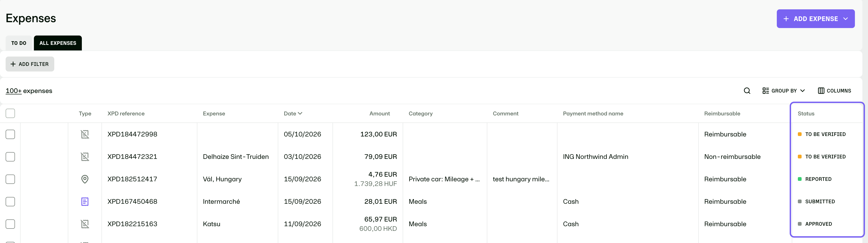Sort by the Date column header
This screenshot has width=868, height=243.
293,114
